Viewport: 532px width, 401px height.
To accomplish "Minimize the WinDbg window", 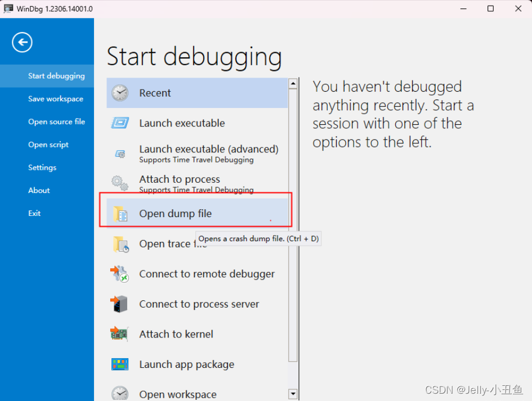I will point(463,8).
